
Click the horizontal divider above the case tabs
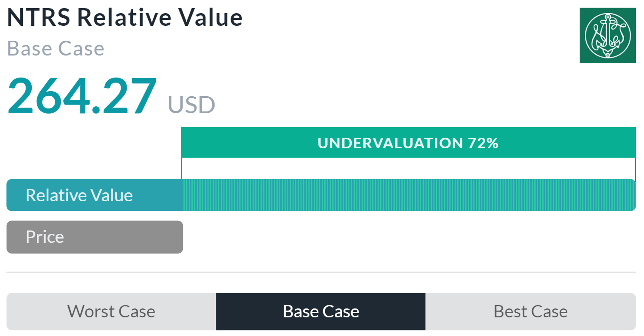tap(321, 272)
